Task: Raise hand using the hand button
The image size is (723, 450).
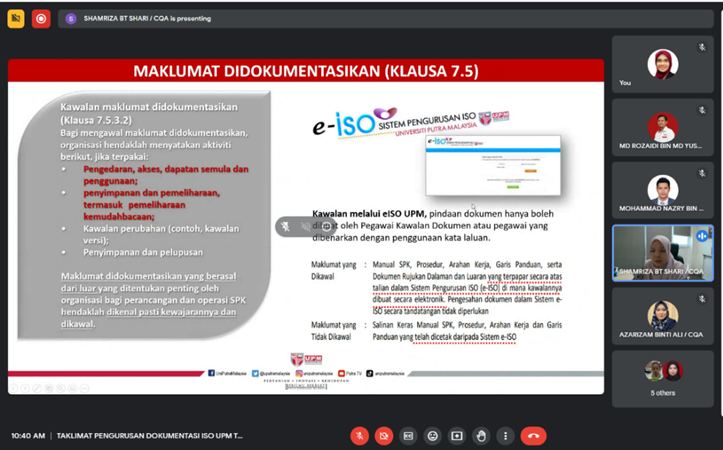Action: click(481, 436)
